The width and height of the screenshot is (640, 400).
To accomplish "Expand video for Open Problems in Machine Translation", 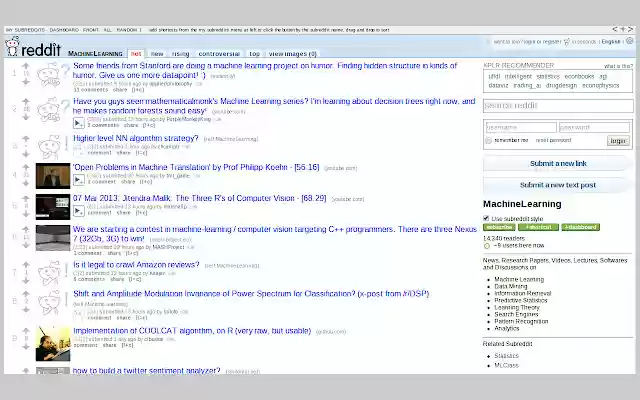I will click(79, 180).
